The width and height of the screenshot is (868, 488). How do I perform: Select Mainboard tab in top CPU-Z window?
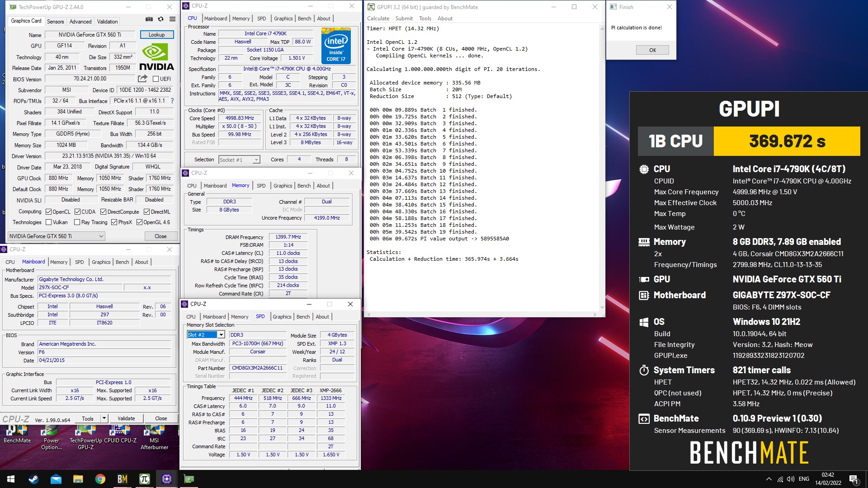point(216,19)
